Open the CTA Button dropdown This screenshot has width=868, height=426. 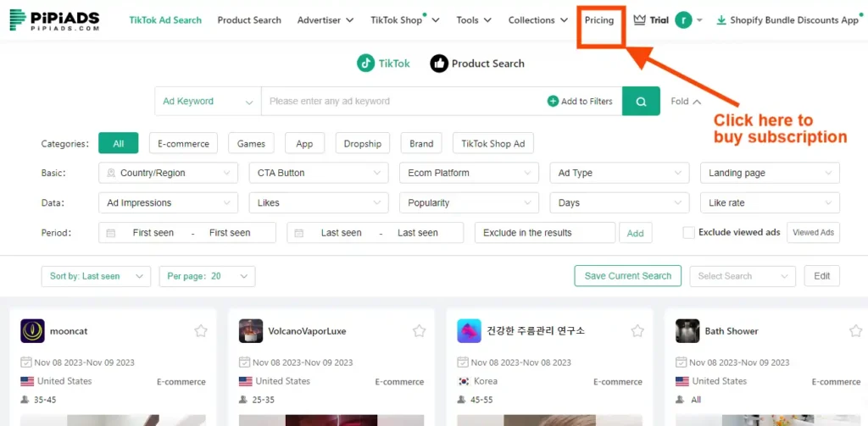coord(319,173)
